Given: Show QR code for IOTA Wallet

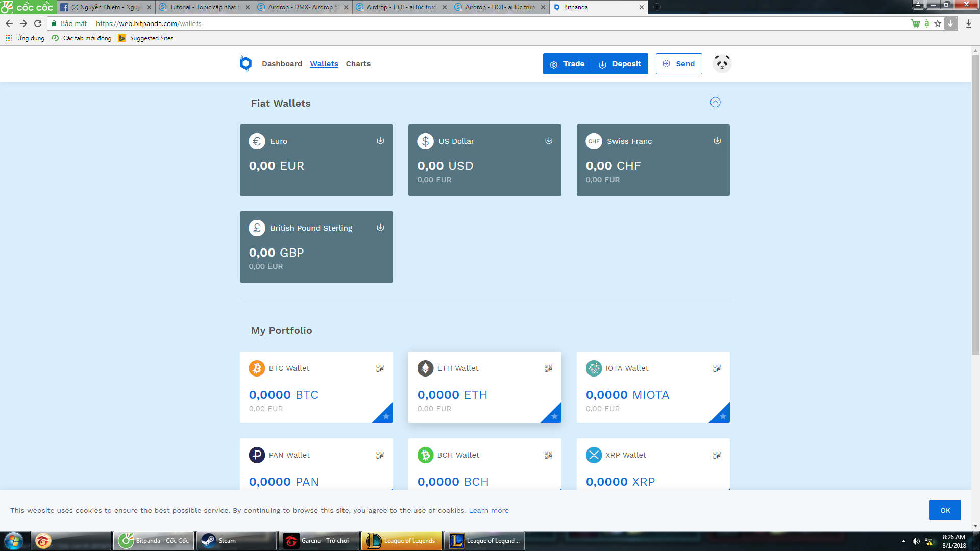Looking at the screenshot, I should (717, 368).
